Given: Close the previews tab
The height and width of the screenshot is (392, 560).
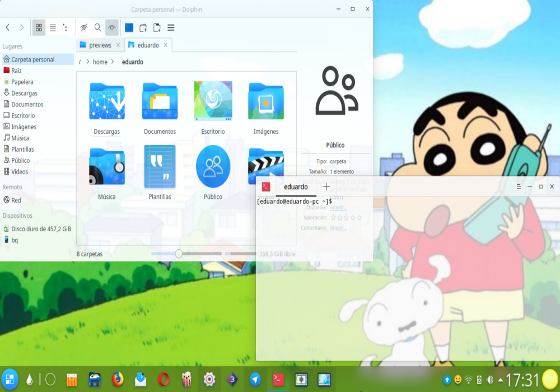Looking at the screenshot, I should click(118, 45).
